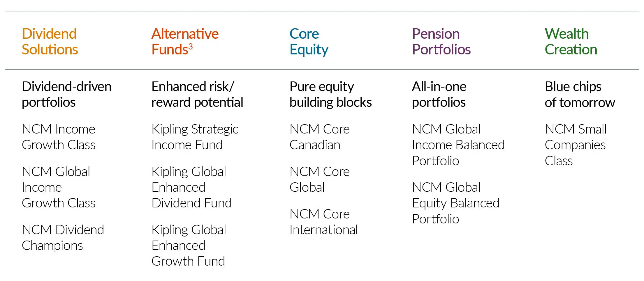The width and height of the screenshot is (644, 281).
Task: Click Kipling Strategic Income Fund
Action: [195, 137]
